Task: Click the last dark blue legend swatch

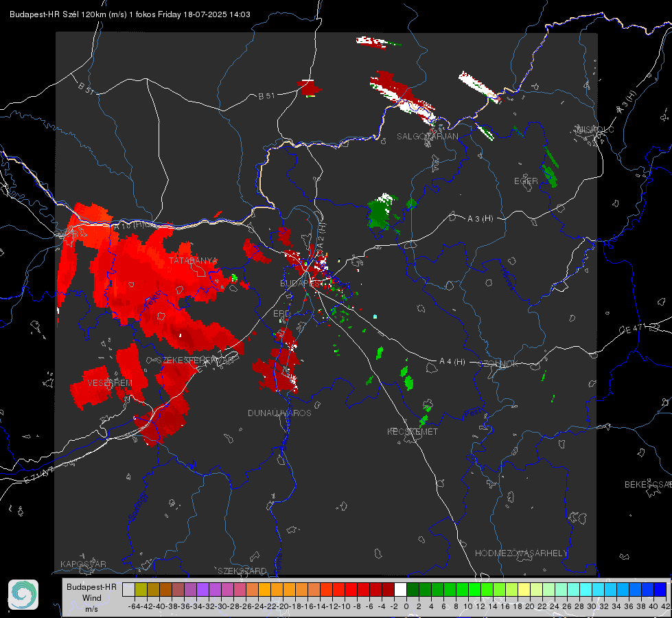Action: pos(660,590)
